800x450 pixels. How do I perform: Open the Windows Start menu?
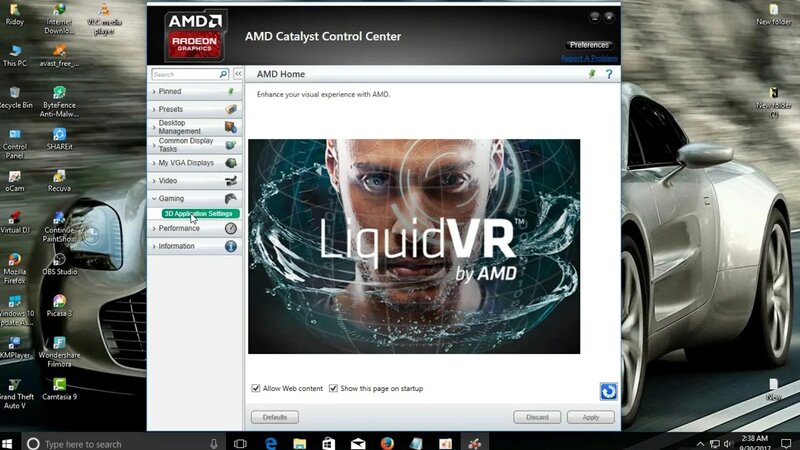7,443
